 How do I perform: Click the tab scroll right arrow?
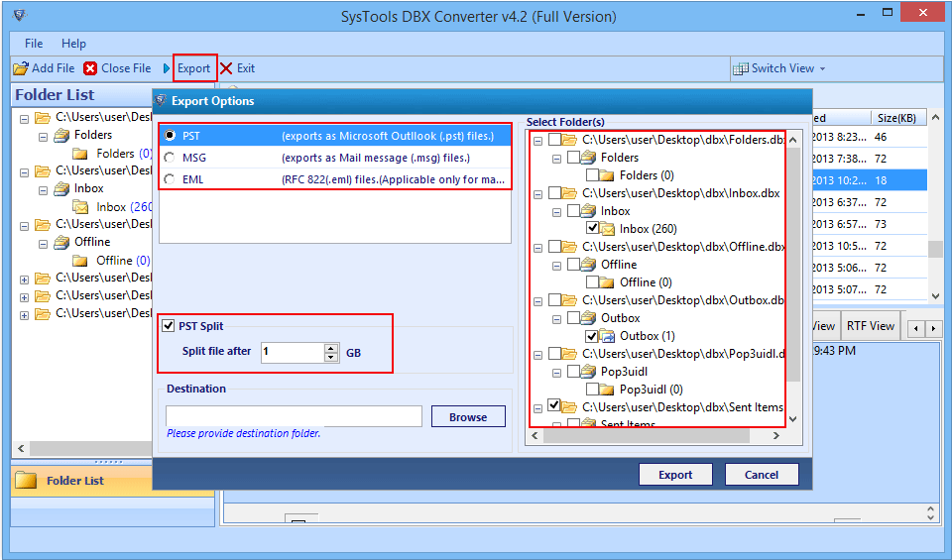click(934, 329)
